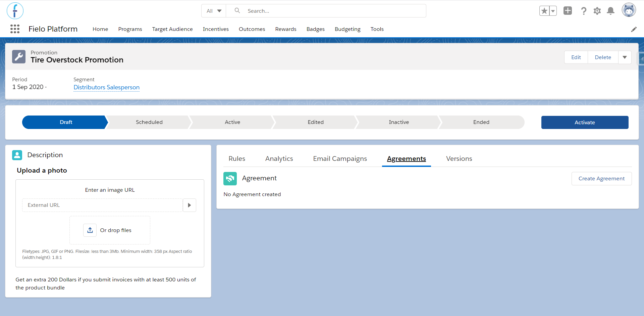This screenshot has width=644, height=316.
Task: Select the Agreements tab
Action: pyautogui.click(x=407, y=159)
